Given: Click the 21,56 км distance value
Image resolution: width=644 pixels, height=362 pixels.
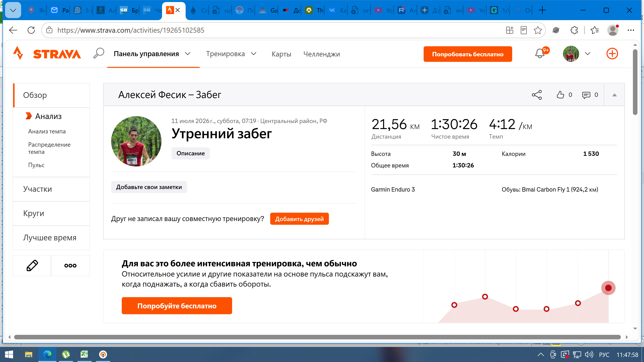Looking at the screenshot, I should pyautogui.click(x=395, y=124).
